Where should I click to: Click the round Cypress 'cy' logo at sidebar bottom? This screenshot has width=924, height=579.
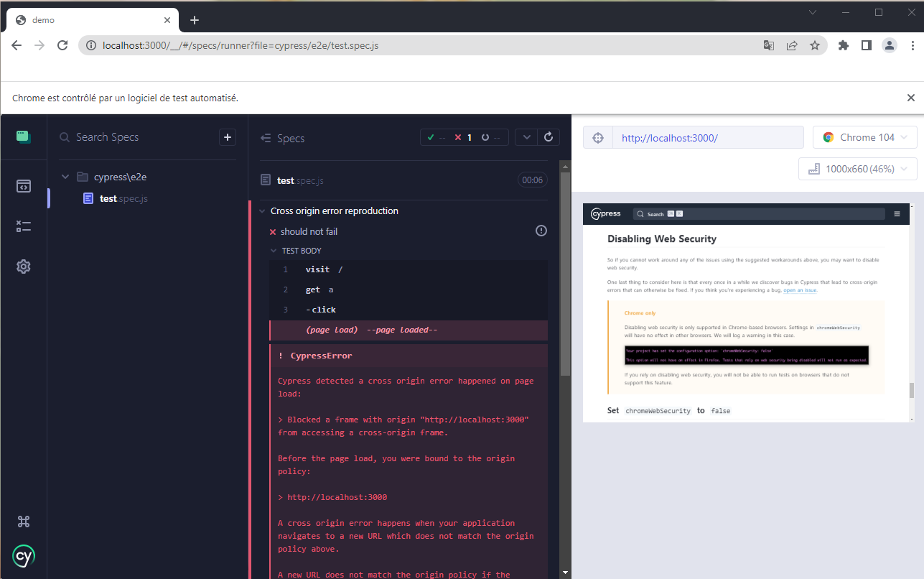24,556
